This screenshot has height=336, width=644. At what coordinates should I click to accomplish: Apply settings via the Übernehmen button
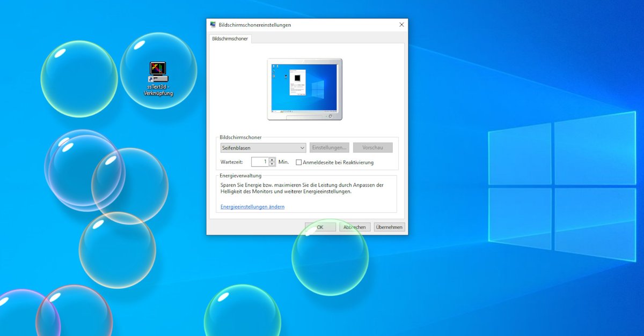click(x=389, y=227)
